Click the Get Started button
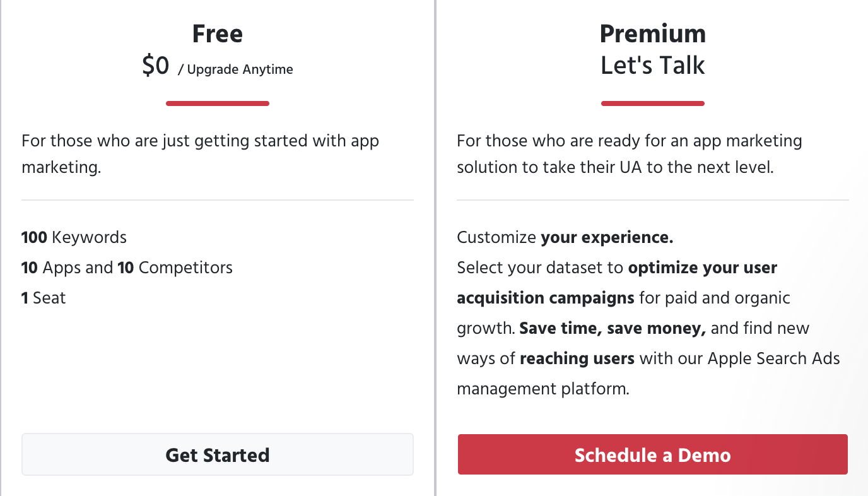Screen dimensions: 868x496 pos(218,454)
